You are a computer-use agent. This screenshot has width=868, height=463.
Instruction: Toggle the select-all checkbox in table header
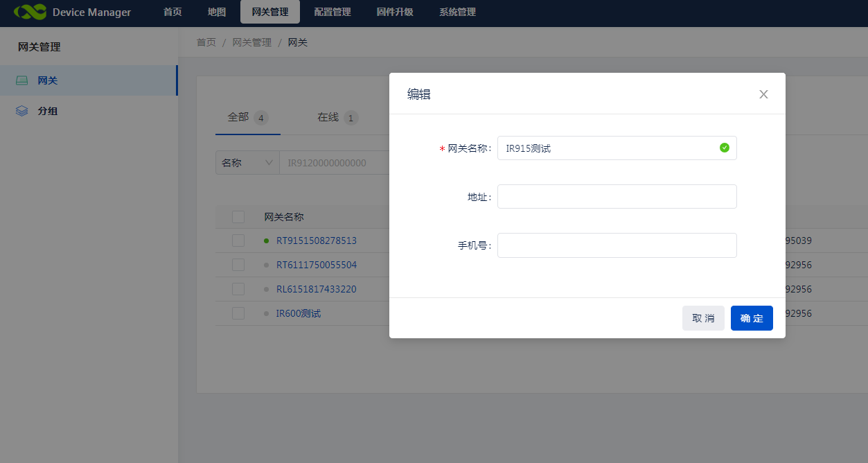click(238, 216)
